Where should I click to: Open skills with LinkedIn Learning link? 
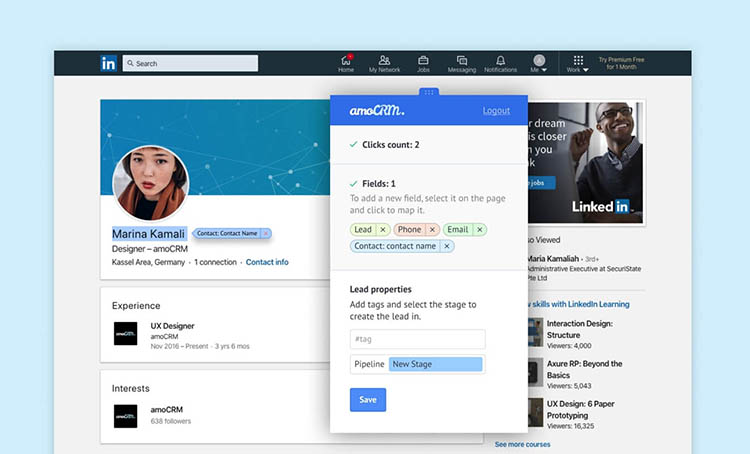(578, 304)
